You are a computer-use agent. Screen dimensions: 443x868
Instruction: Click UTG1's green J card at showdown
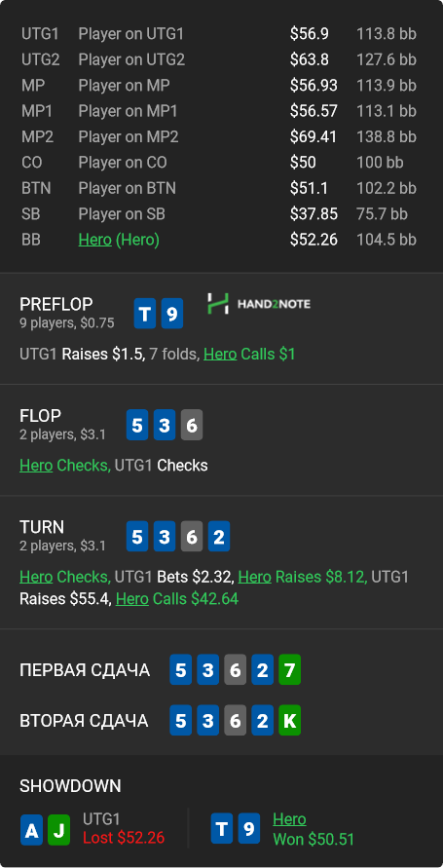pos(58,830)
